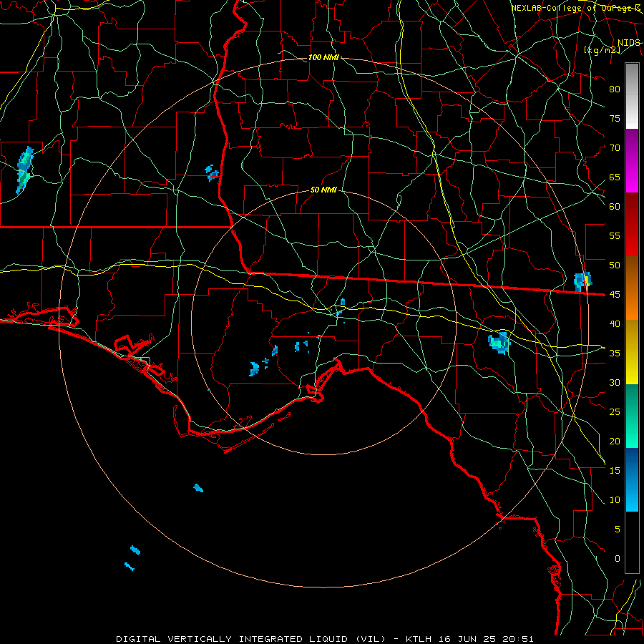Click the "NIDS" label above the scale
The width and height of the screenshot is (644, 644).
628,43
